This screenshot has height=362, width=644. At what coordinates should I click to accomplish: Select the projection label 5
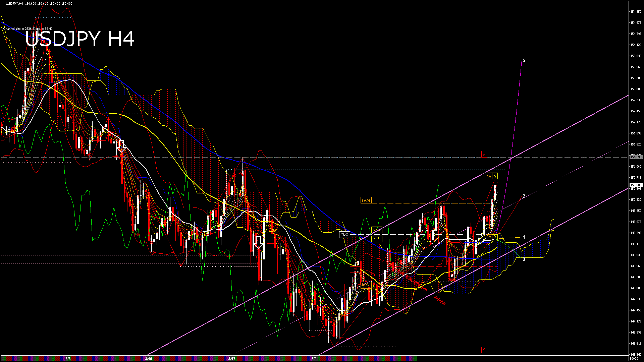pyautogui.click(x=524, y=61)
